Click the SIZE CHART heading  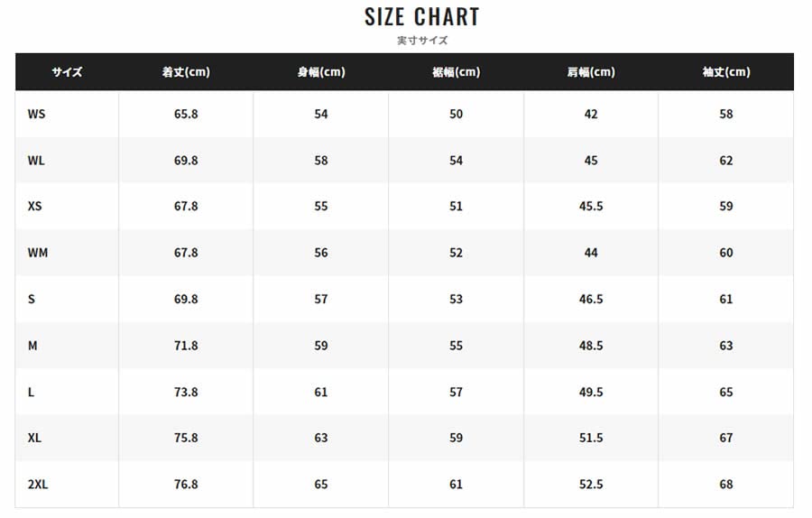click(x=422, y=17)
